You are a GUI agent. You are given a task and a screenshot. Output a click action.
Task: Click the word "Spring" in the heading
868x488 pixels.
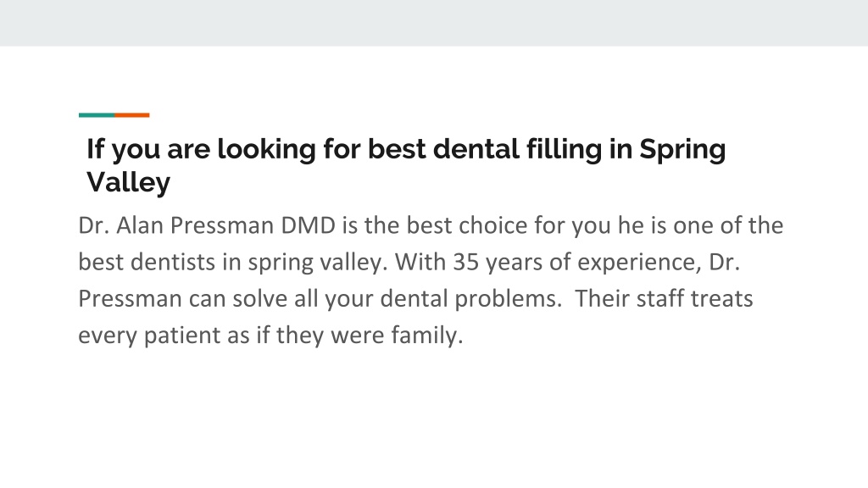point(682,150)
